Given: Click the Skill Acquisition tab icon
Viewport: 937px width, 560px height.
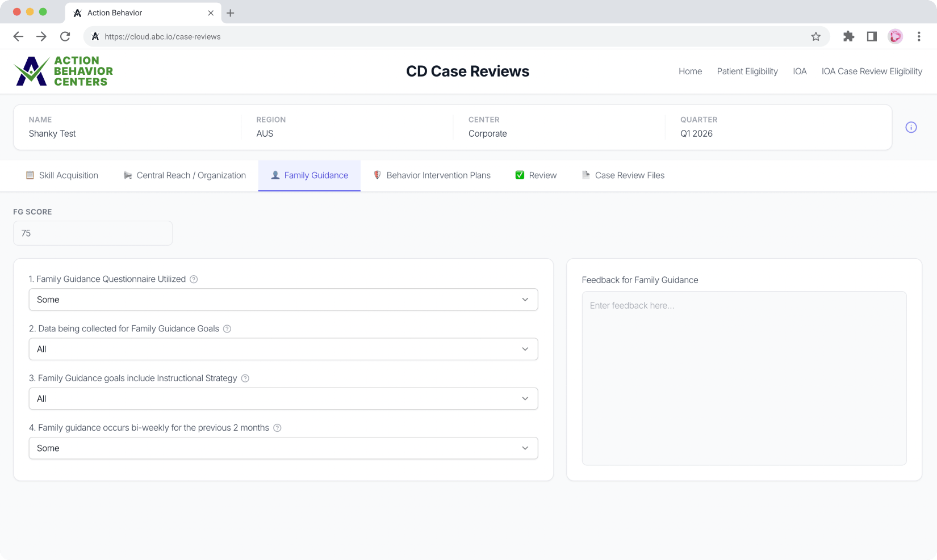Looking at the screenshot, I should (30, 175).
